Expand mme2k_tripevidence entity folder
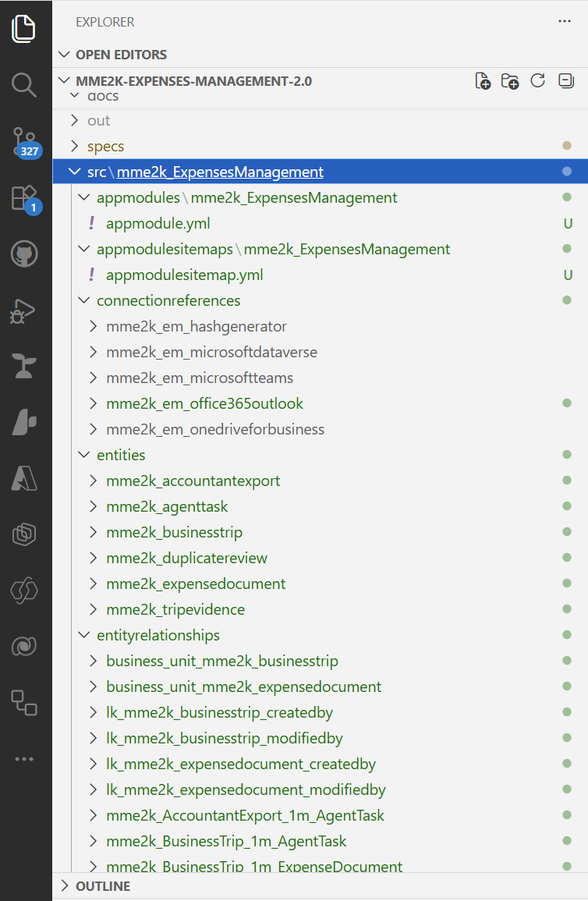This screenshot has width=588, height=901. click(x=320, y=610)
